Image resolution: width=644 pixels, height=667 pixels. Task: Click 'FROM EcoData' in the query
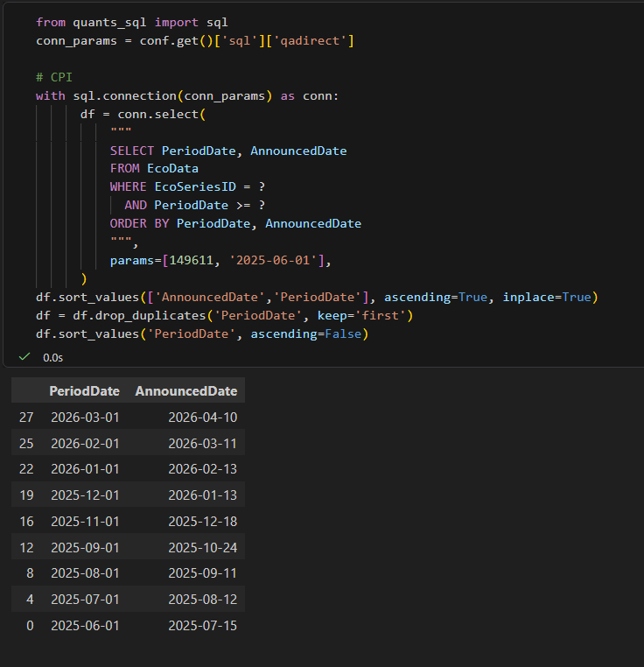pos(154,168)
